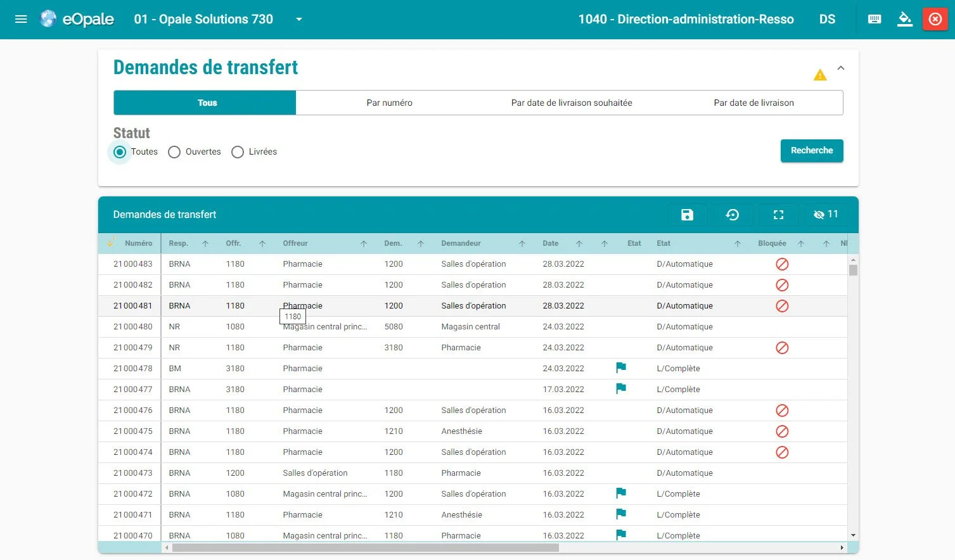This screenshot has height=560, width=955.
Task: Open the company selector dropdown arrow
Action: [x=299, y=19]
